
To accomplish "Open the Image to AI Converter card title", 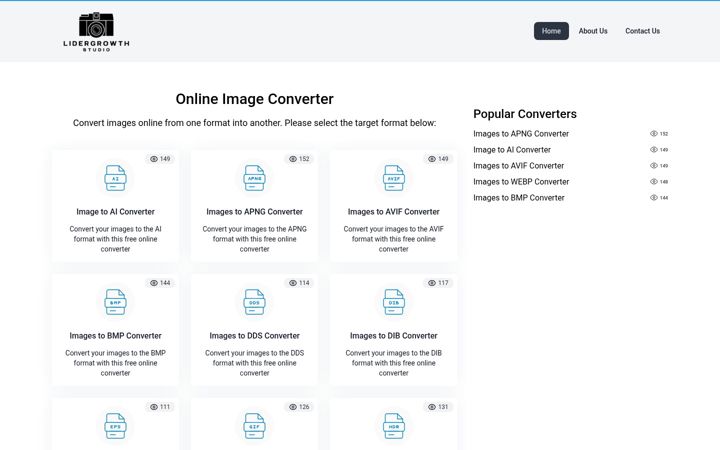I will [x=115, y=212].
